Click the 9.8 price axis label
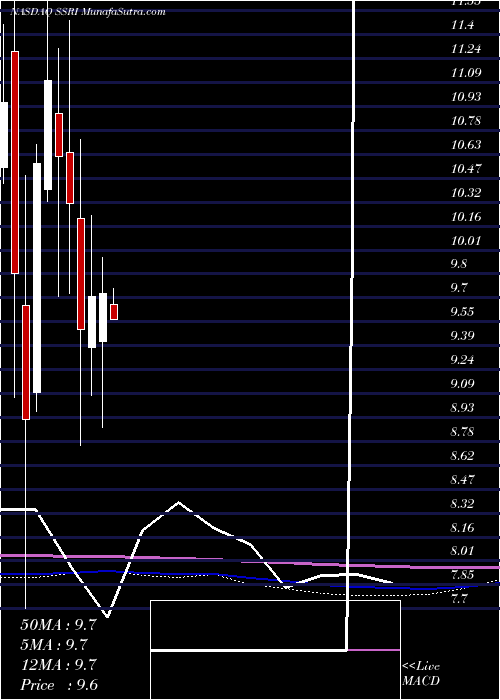500x700 pixels. click(x=459, y=263)
